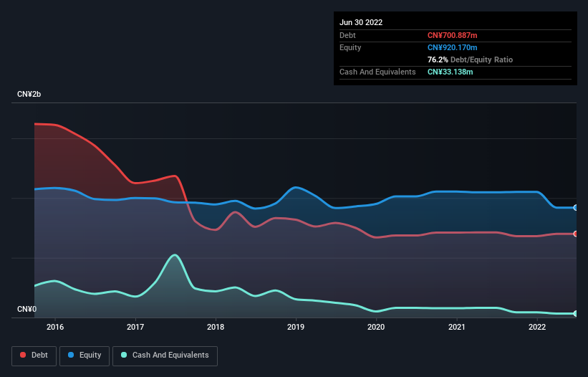Click the CN¥920.170m equity value
This screenshot has height=377, width=588.
click(x=452, y=47)
